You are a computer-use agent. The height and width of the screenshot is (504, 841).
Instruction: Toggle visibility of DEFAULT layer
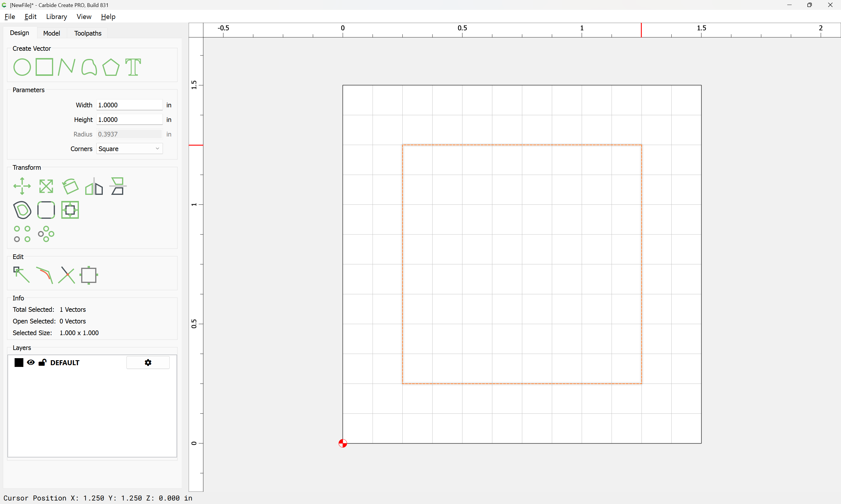[x=31, y=362]
